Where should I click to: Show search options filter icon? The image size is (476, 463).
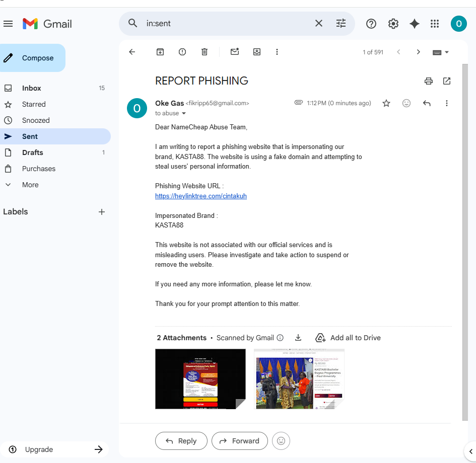[x=341, y=23]
